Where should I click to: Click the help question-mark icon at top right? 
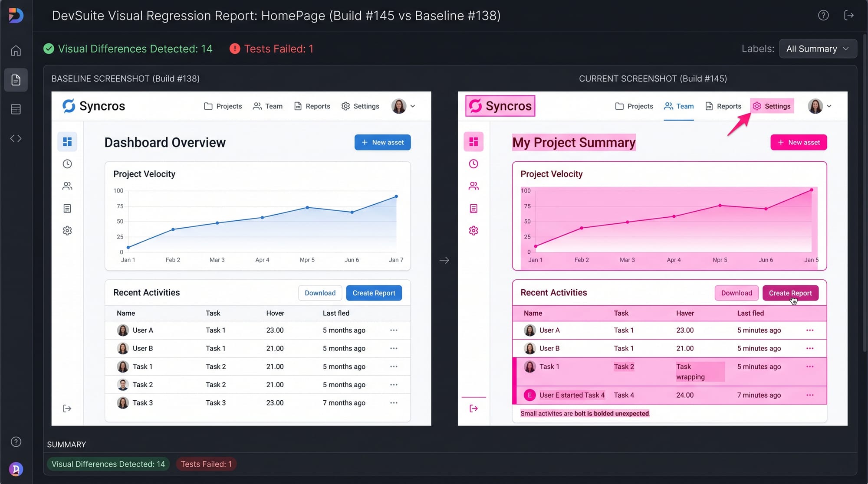point(823,15)
